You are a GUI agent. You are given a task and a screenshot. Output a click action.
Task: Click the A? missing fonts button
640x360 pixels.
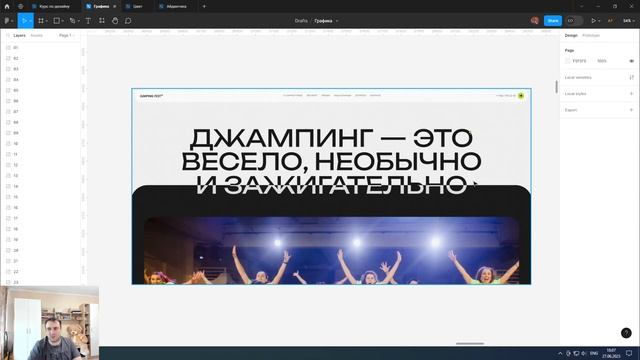(x=611, y=20)
